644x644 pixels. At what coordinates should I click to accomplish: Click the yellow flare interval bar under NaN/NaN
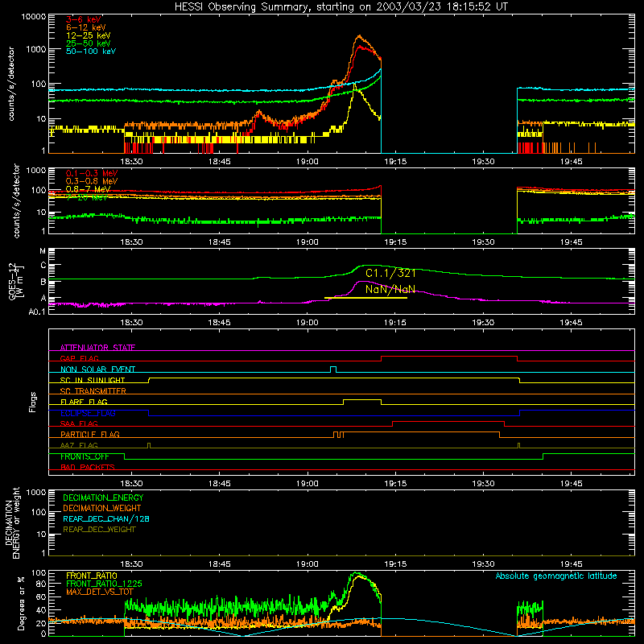tap(365, 298)
